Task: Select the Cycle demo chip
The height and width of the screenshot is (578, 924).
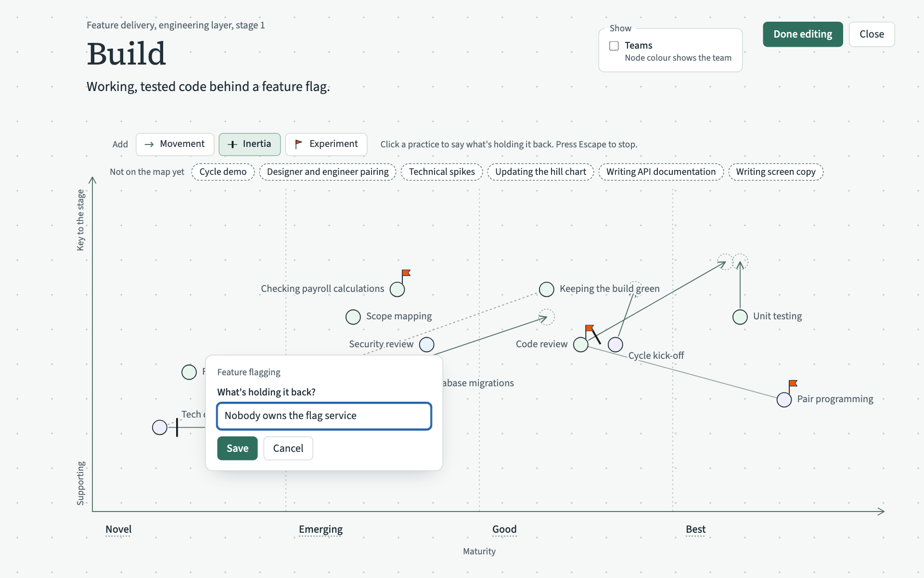Action: 223,172
